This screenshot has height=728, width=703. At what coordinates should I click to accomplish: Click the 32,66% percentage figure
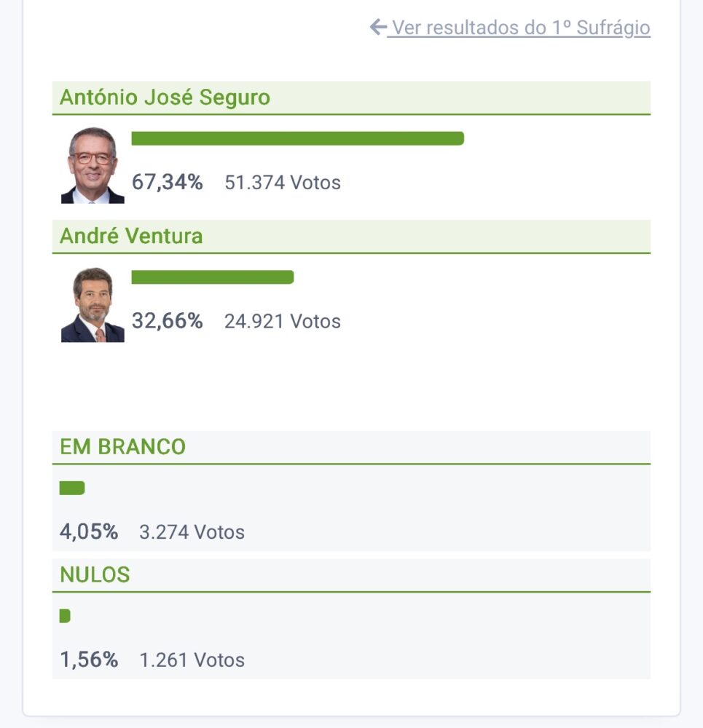(167, 321)
